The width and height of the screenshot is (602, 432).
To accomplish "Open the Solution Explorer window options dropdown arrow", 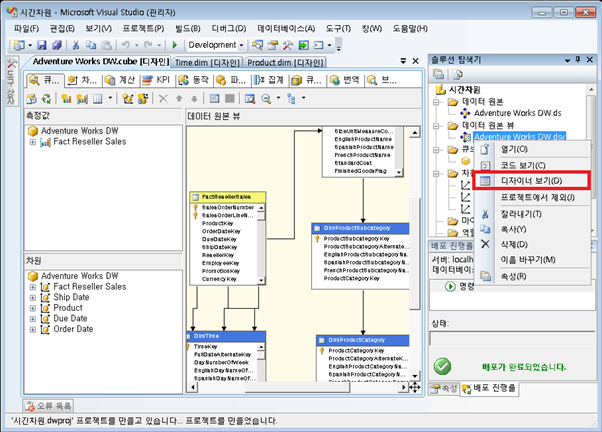I will tap(567, 60).
